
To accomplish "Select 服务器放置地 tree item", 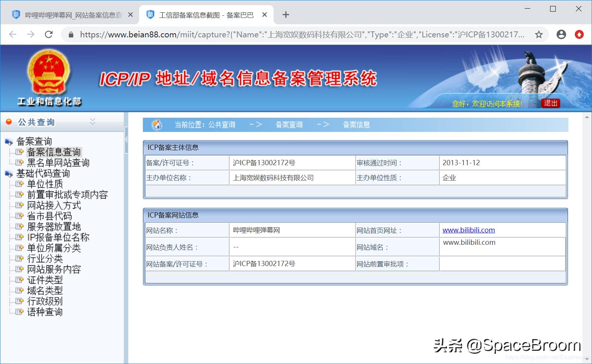I will click(x=54, y=226).
